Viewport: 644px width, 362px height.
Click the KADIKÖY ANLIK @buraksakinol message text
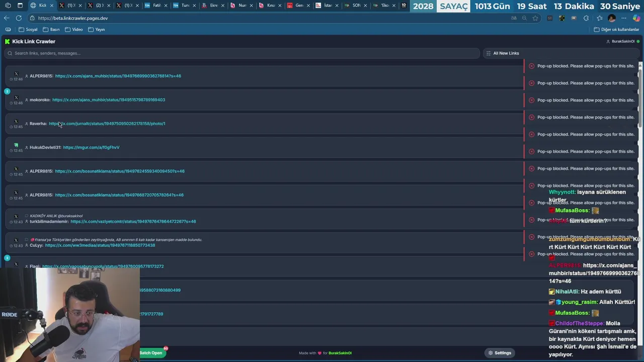click(56, 216)
